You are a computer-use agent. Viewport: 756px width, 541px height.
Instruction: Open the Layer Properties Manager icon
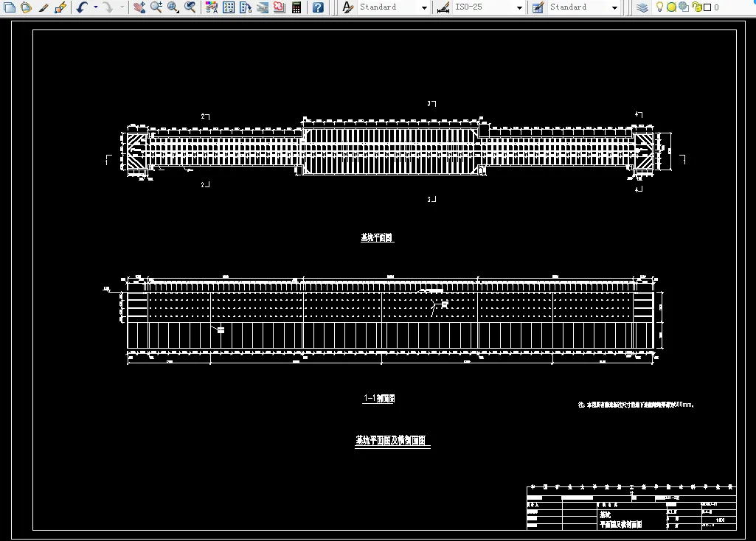click(x=642, y=7)
